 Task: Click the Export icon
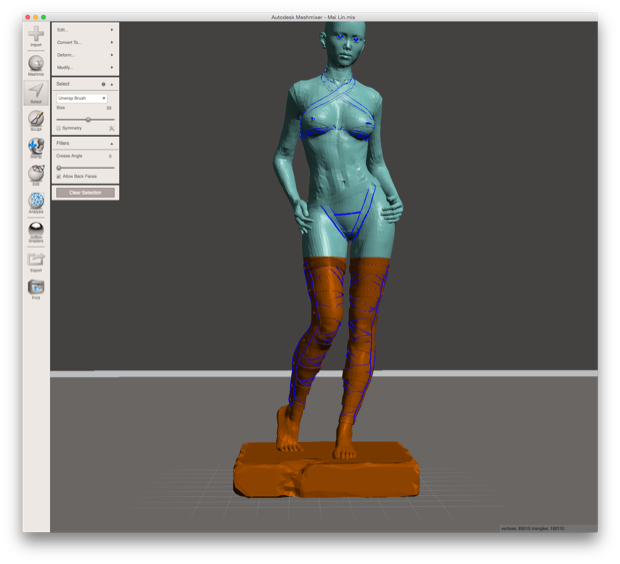[x=36, y=260]
